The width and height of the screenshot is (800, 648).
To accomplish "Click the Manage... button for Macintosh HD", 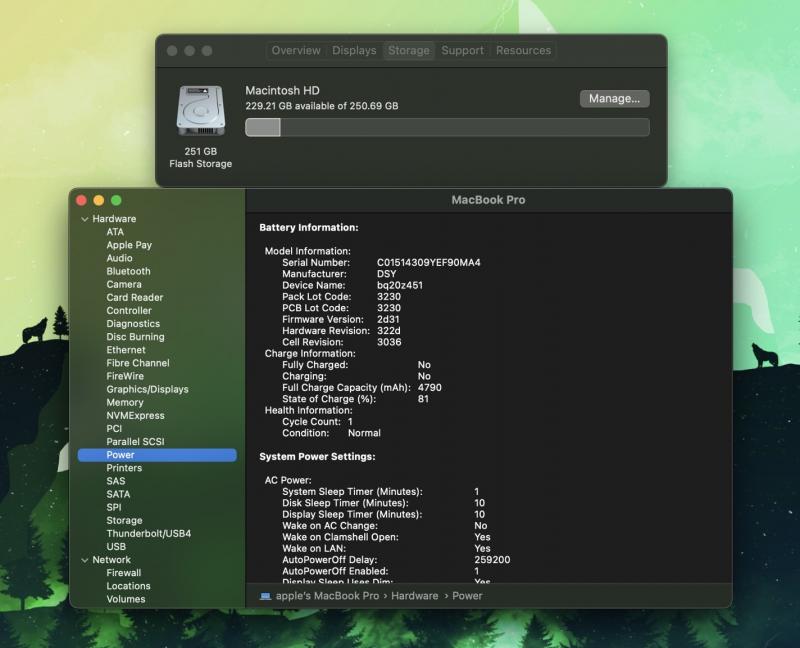I will (x=614, y=98).
